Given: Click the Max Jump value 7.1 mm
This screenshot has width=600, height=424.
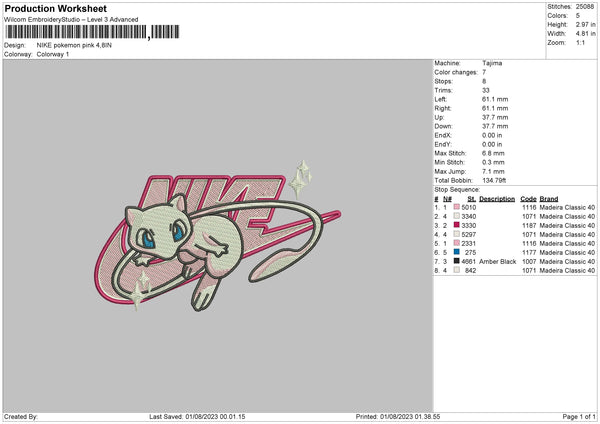Looking at the screenshot, I should coord(493,171).
